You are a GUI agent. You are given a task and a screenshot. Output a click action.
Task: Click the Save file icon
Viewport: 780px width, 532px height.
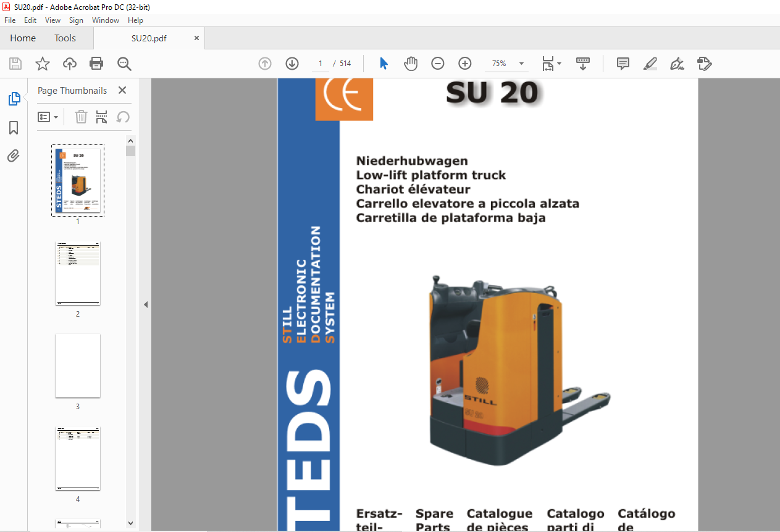click(x=15, y=64)
